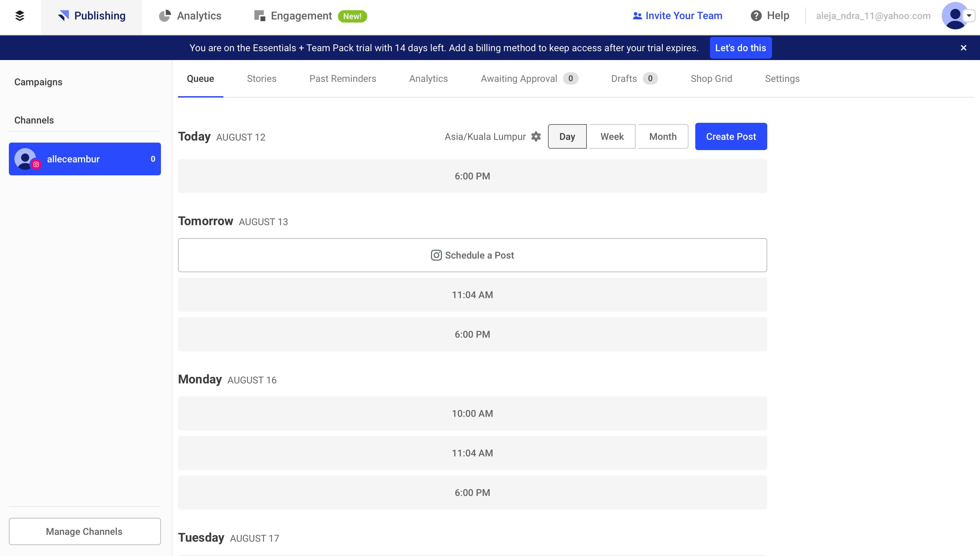Open the Engagement section icon
Viewport: 980px width, 556px height.
point(259,16)
